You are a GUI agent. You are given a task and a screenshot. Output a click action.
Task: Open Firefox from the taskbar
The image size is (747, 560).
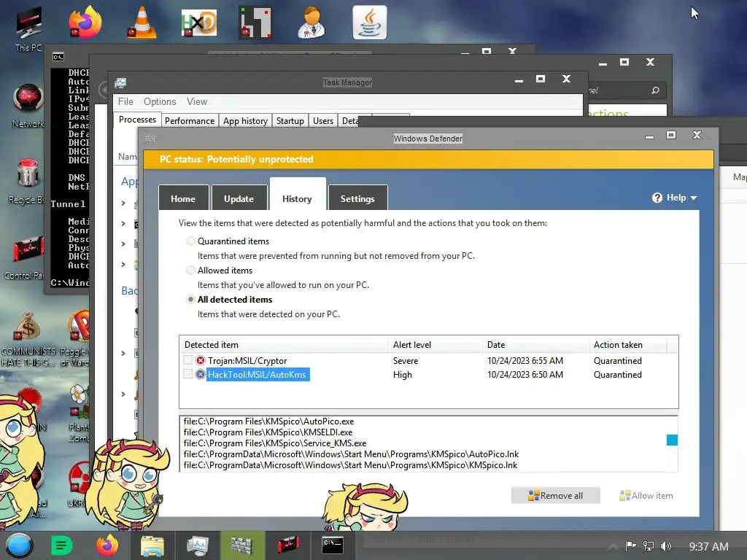[x=107, y=545]
